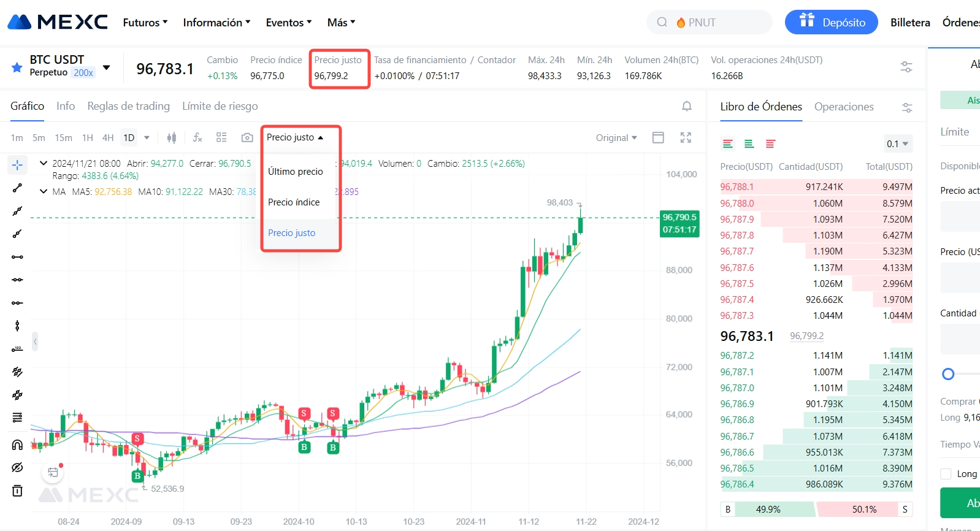
Task: Tick the Long checkbox
Action: point(946,474)
